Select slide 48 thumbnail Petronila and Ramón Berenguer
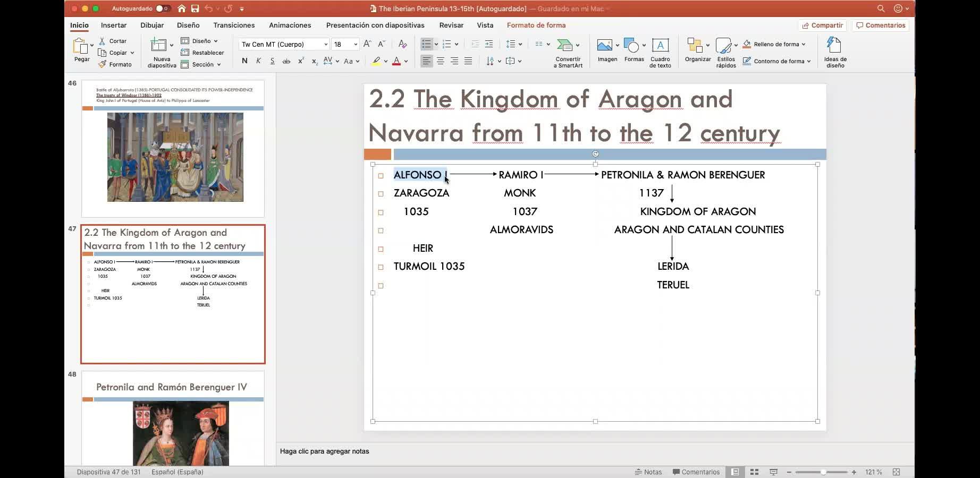This screenshot has height=478, width=980. click(173, 419)
